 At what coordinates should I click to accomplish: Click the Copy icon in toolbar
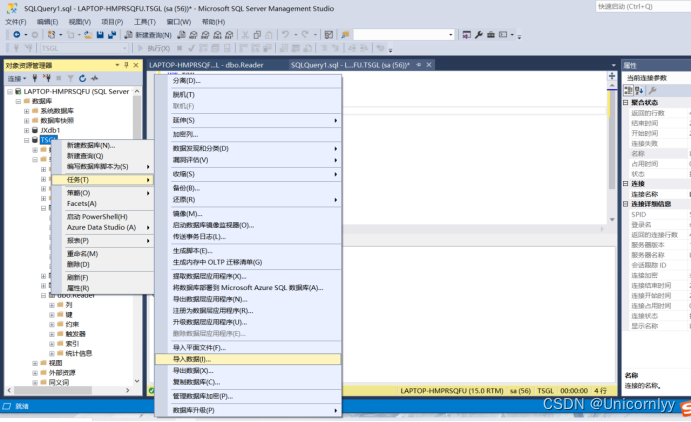point(257,35)
